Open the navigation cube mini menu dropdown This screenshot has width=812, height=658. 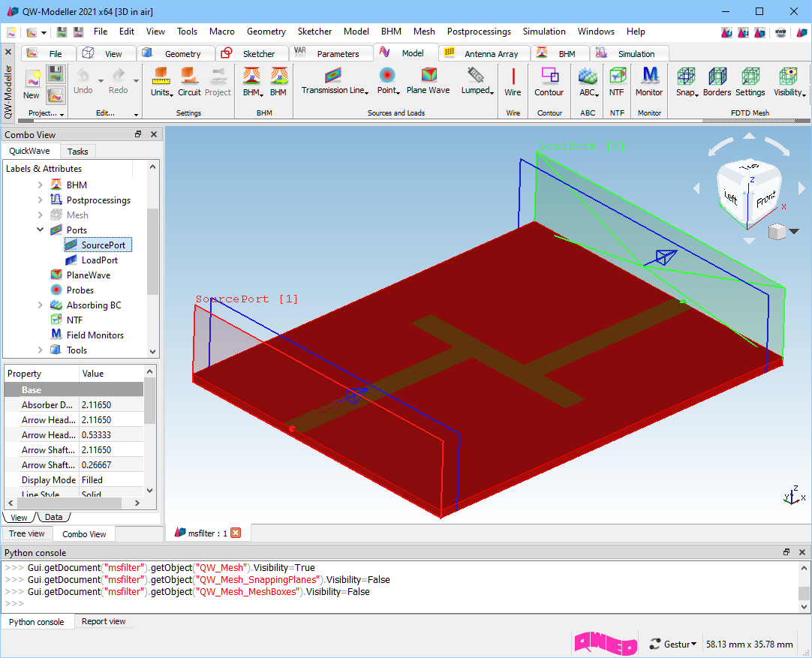coord(794,231)
